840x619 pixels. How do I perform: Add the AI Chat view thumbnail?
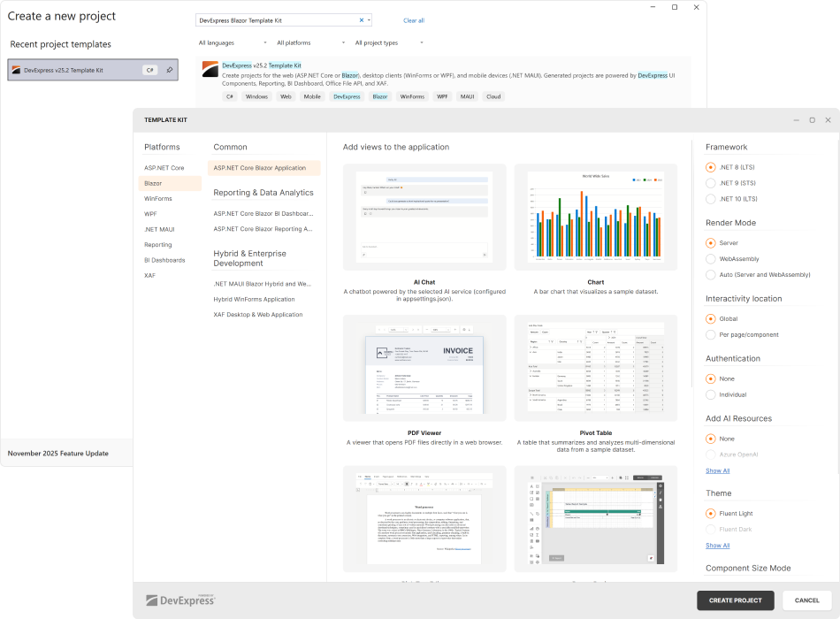click(424, 217)
